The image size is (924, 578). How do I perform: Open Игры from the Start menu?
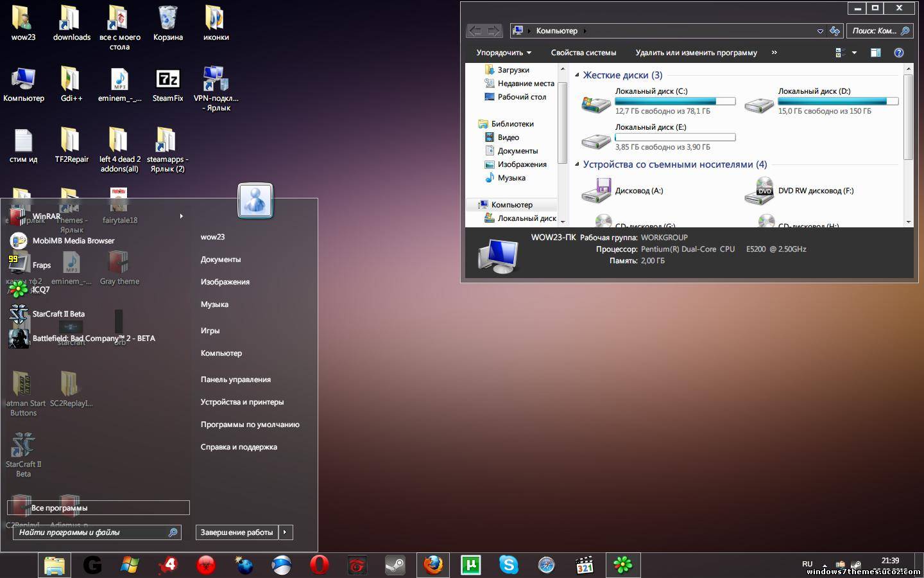tap(210, 331)
